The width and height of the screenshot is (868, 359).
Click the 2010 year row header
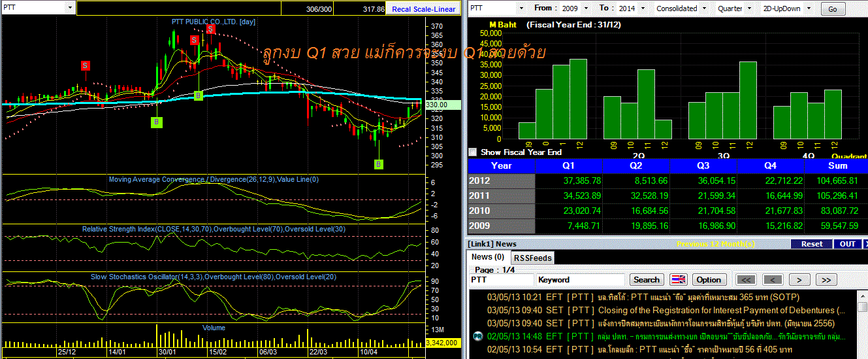click(x=501, y=211)
